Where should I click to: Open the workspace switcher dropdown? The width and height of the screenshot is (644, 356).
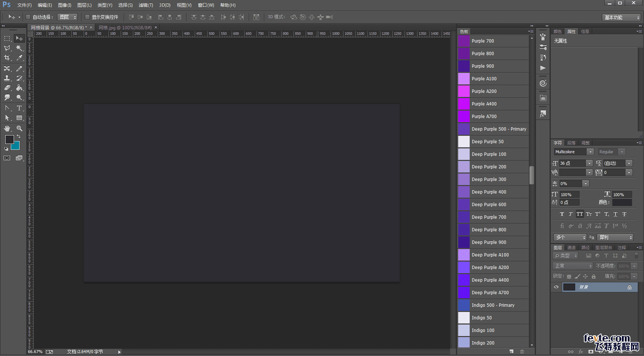click(621, 17)
